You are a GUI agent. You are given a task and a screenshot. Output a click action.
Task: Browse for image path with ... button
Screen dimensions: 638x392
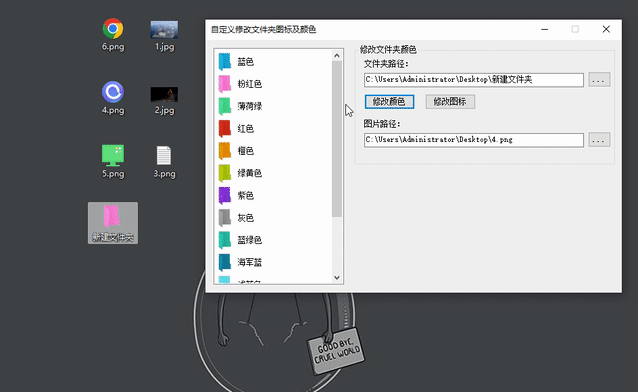[x=599, y=140]
